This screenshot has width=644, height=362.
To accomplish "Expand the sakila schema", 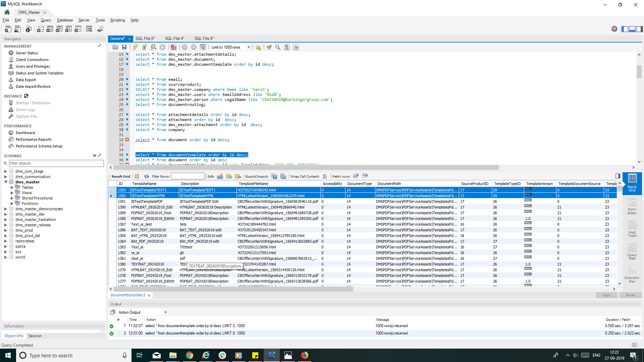I will 6,246.
